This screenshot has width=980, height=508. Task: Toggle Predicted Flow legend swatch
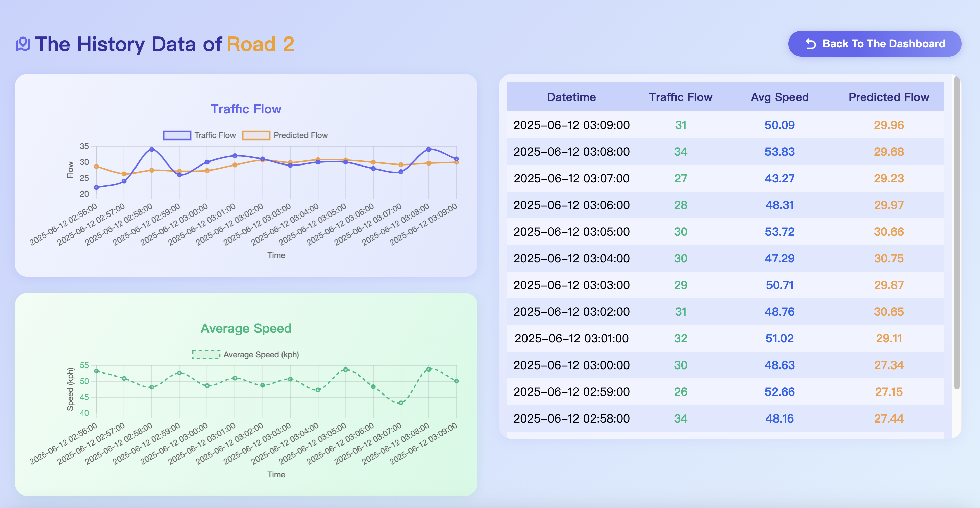(256, 135)
